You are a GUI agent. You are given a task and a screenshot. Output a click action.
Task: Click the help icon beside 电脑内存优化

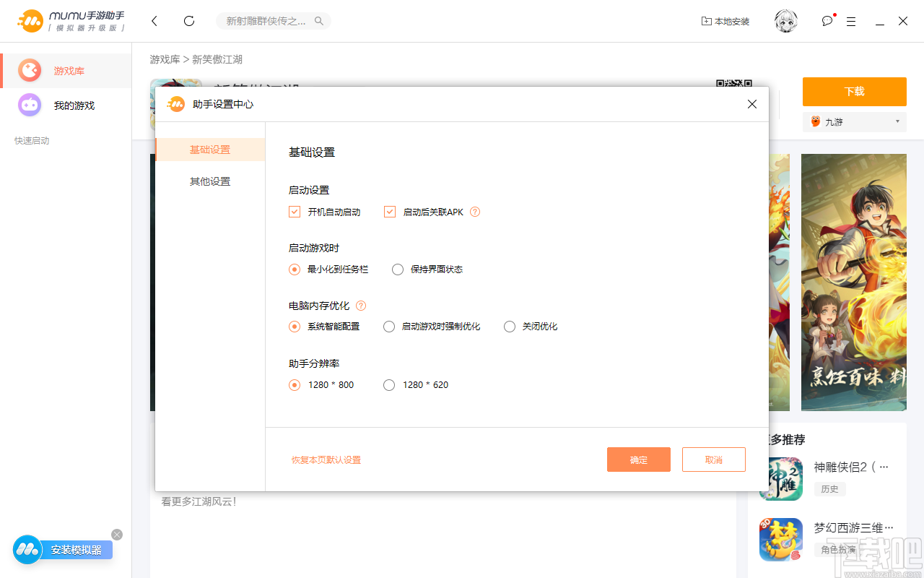[360, 306]
